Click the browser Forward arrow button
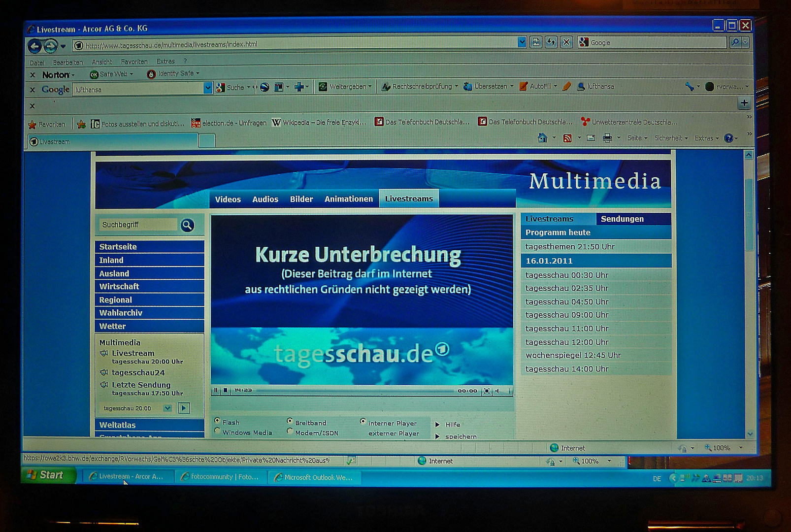Screen dimensions: 791x532 point(50,46)
